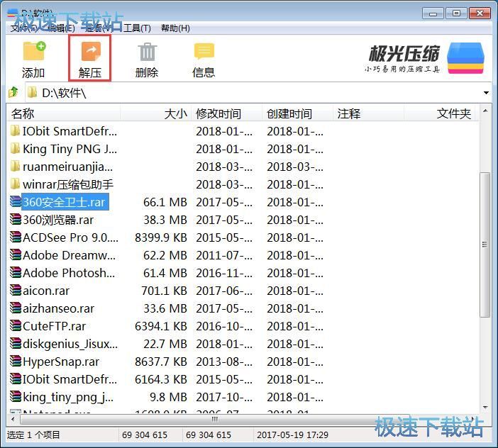Click archive icon of king_tiny_png_j... file
Screen dimensions: 498x448
tap(16, 396)
